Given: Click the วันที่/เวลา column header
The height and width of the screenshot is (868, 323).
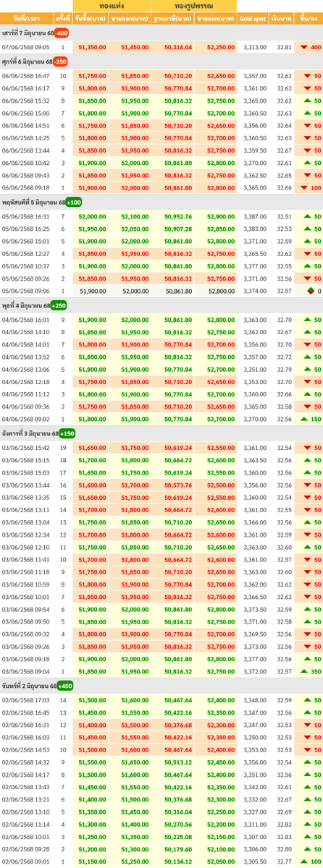Looking at the screenshot, I should pos(25,18).
